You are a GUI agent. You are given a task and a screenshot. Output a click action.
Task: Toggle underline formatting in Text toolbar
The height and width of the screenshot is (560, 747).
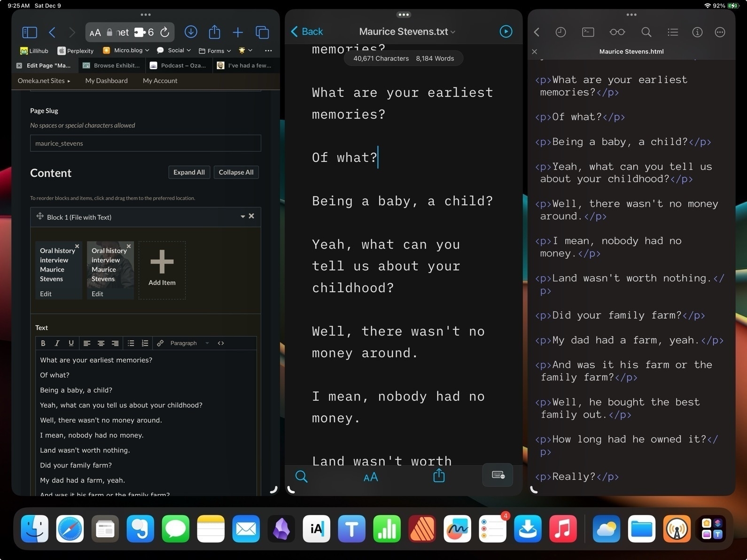click(71, 343)
